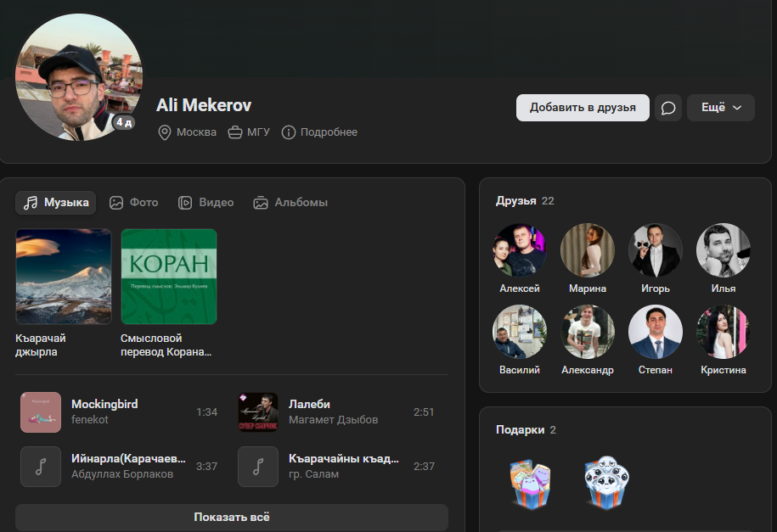Click Показать всё button
This screenshot has height=532, width=777.
(232, 517)
